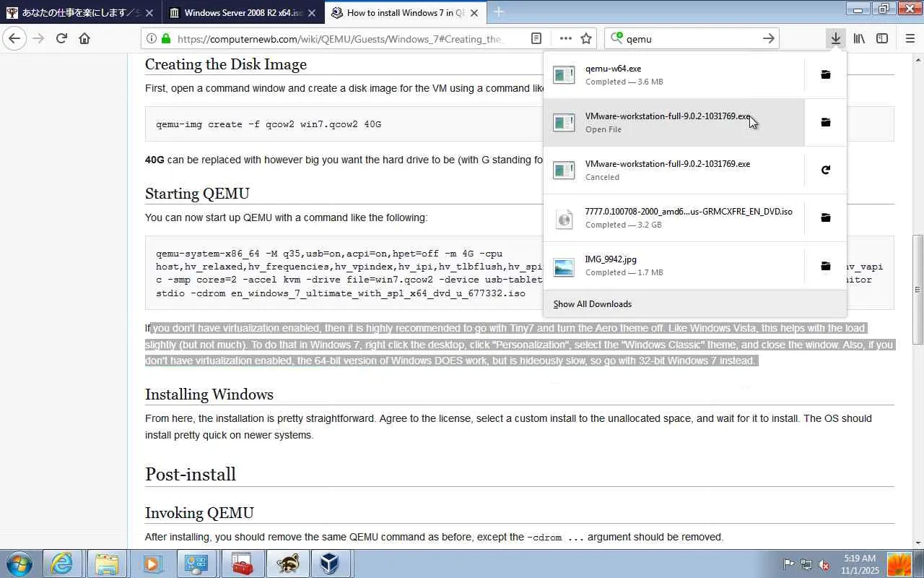Open a new browser tab

pos(499,12)
